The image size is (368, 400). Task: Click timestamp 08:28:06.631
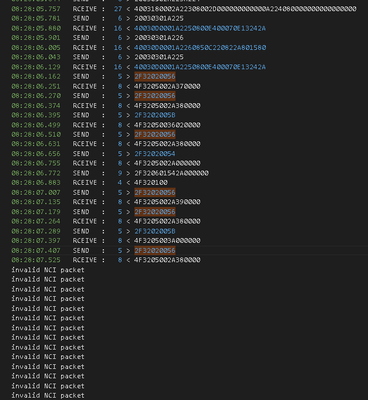coord(36,144)
